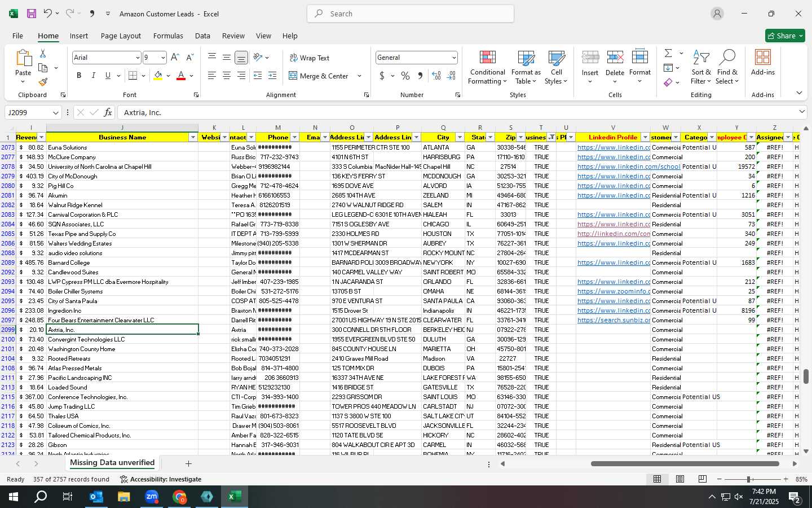
Task: Click the Copy icon in Clipboard group
Action: 43,68
